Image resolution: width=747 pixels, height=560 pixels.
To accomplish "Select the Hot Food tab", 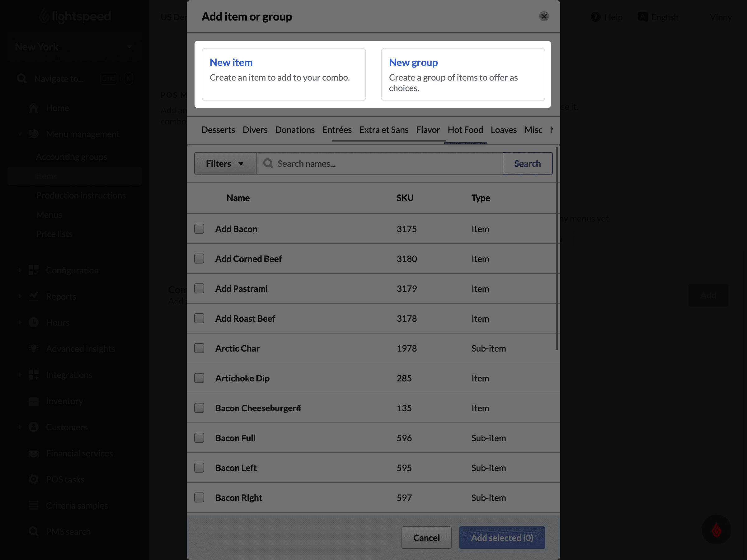I will [x=465, y=129].
